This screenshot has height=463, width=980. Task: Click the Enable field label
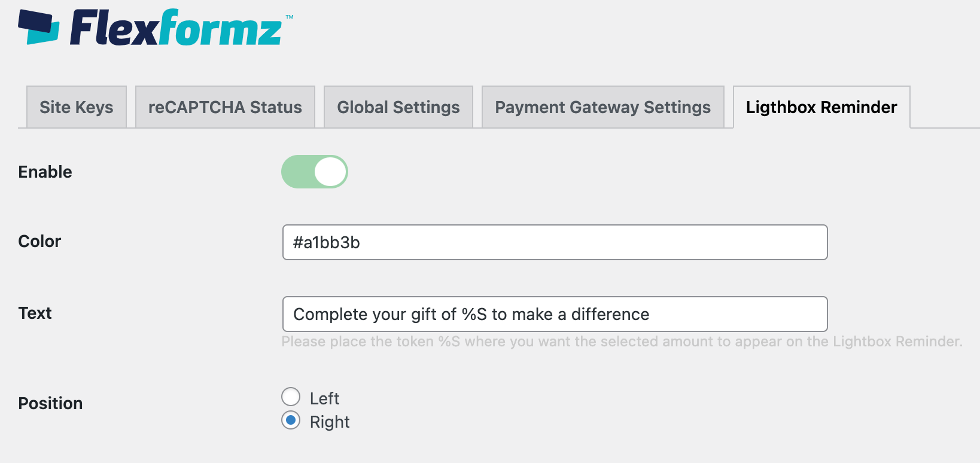point(44,172)
